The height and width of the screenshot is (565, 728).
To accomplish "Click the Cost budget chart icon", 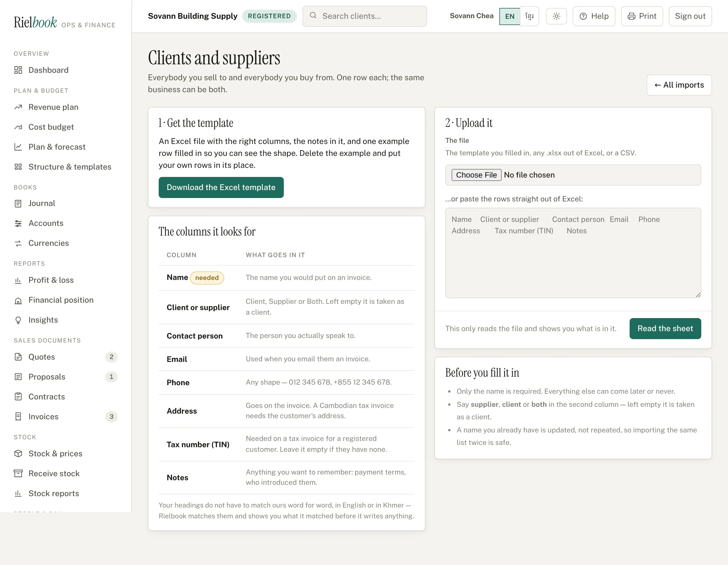I will 18,127.
